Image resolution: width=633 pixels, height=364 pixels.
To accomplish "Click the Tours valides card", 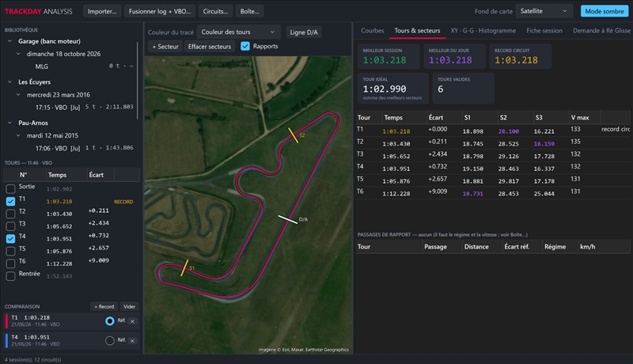I will [x=464, y=89].
